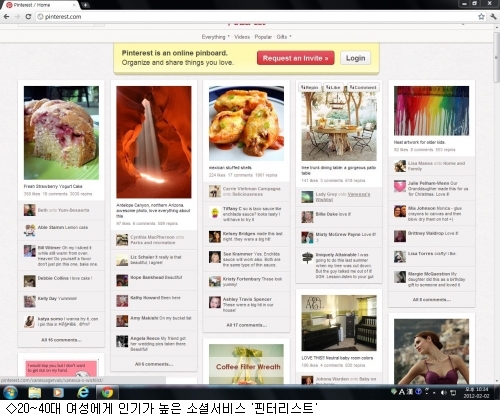Viewport: 500px width, 420px height.
Task: Like the tree trunk dining table pin
Action: point(334,87)
